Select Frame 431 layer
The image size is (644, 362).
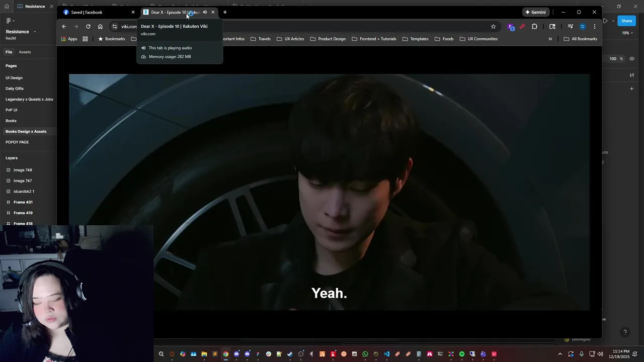tap(23, 202)
